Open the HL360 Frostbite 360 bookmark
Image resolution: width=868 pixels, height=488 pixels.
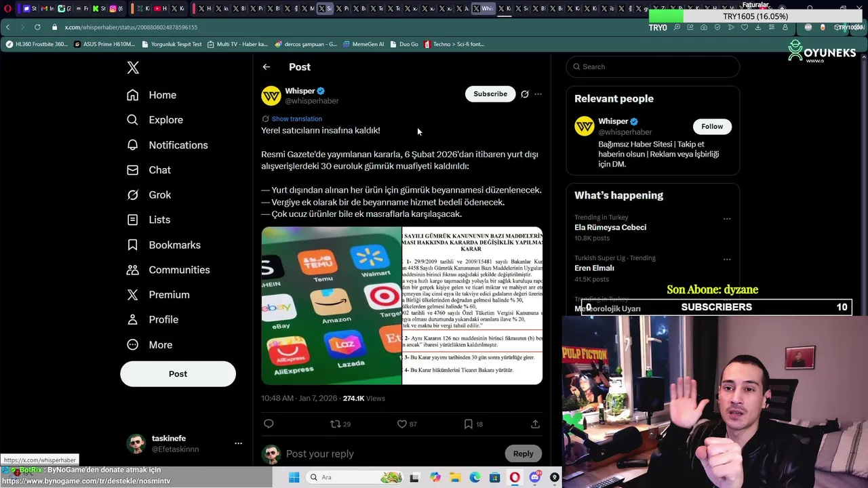point(37,44)
